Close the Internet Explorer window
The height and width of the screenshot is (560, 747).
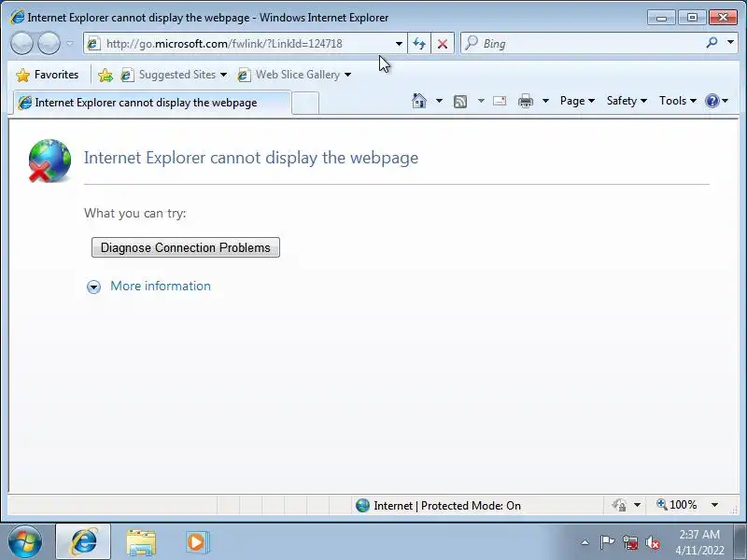click(x=723, y=18)
